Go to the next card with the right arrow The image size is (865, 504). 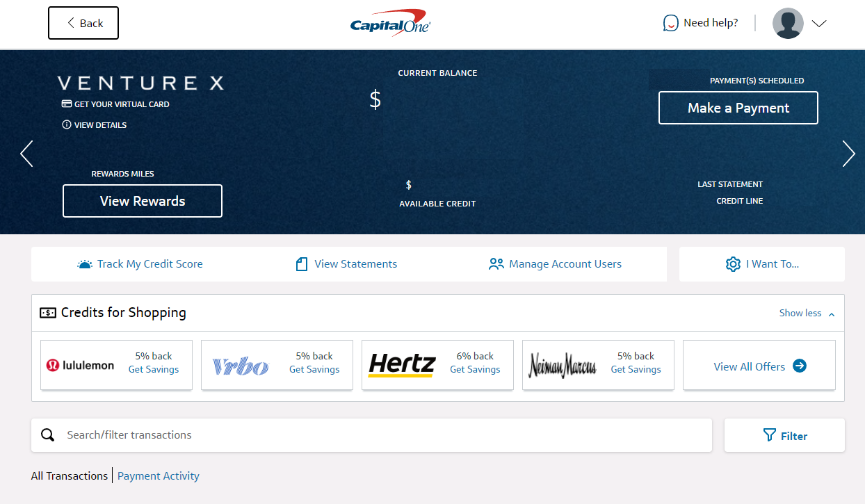tap(848, 154)
